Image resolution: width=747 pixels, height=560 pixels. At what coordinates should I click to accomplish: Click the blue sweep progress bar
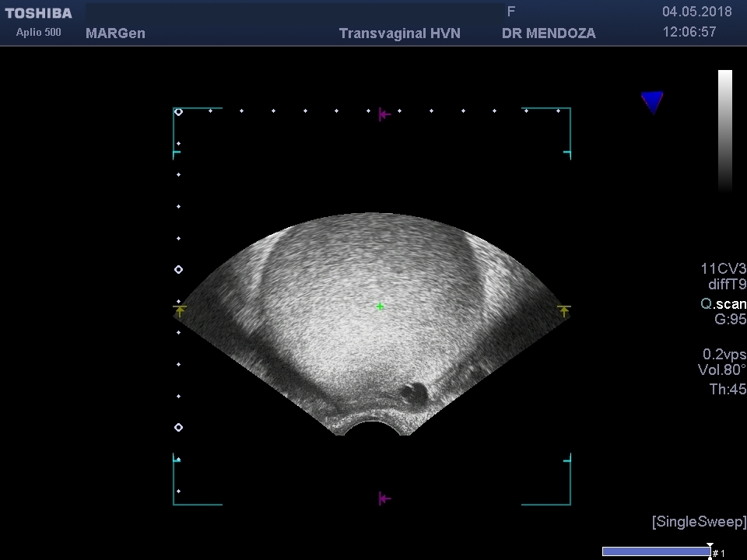(x=654, y=551)
